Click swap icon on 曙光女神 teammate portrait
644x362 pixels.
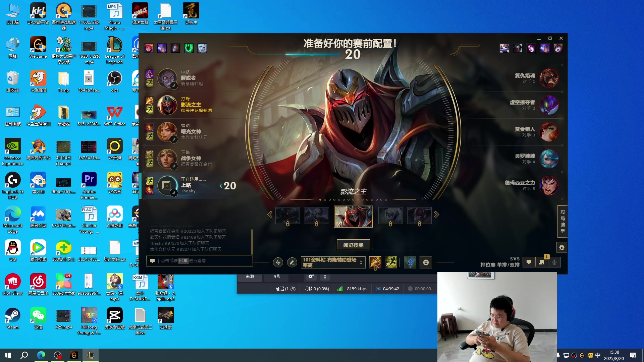pos(174,139)
